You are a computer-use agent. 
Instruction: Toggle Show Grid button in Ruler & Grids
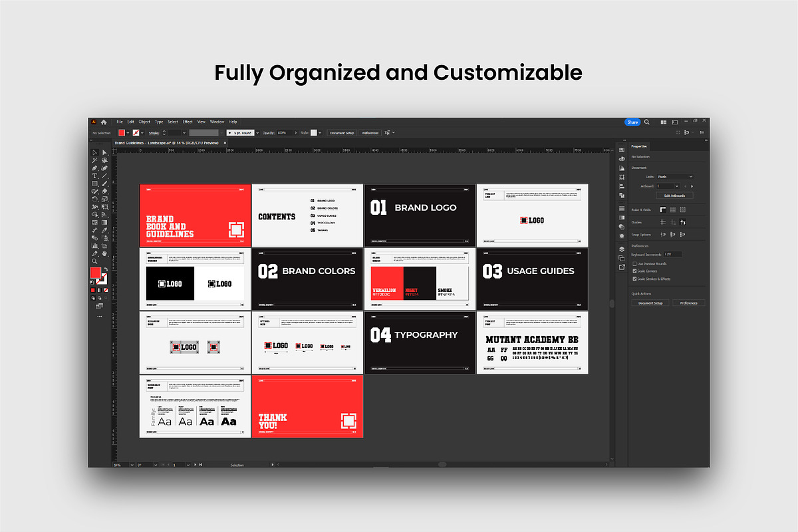[x=672, y=209]
